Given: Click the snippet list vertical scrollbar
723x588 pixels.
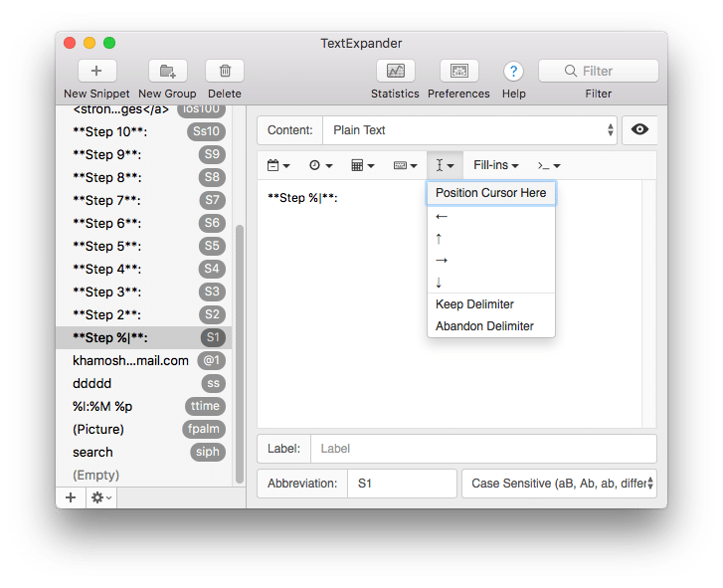Looking at the screenshot, I should click(239, 348).
